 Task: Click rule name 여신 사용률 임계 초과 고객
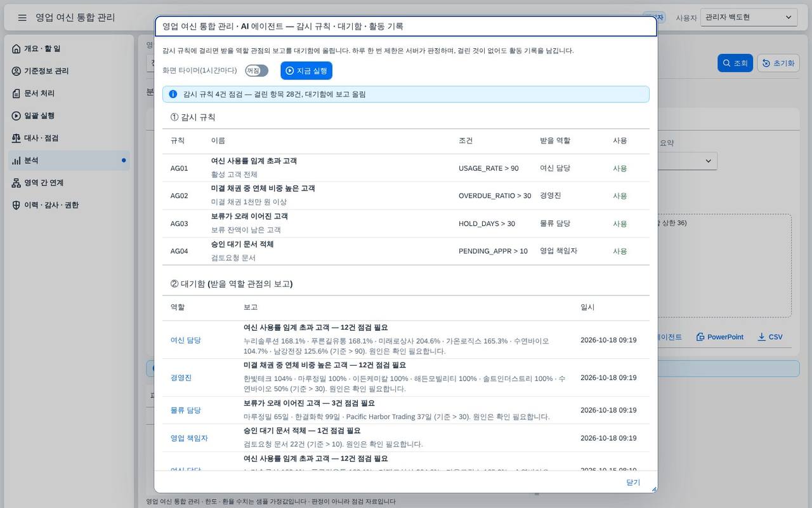(254, 161)
